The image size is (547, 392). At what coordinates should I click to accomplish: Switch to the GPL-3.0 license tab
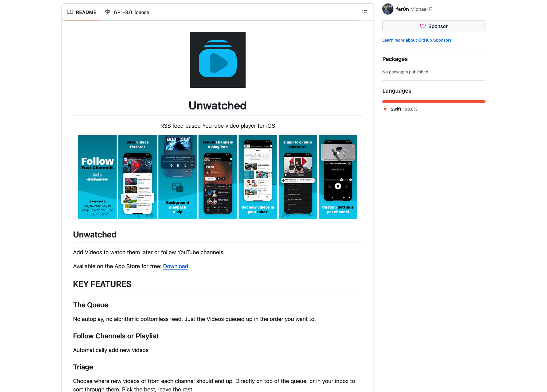pyautogui.click(x=127, y=12)
